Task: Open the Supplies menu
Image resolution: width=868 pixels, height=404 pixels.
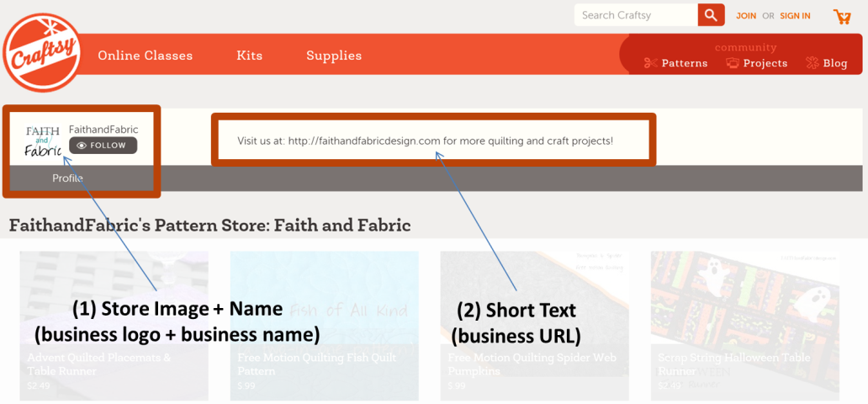Action: [x=334, y=56]
